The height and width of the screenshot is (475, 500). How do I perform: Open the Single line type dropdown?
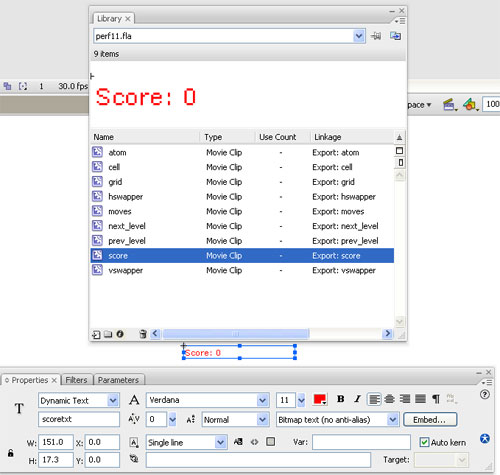click(220, 442)
